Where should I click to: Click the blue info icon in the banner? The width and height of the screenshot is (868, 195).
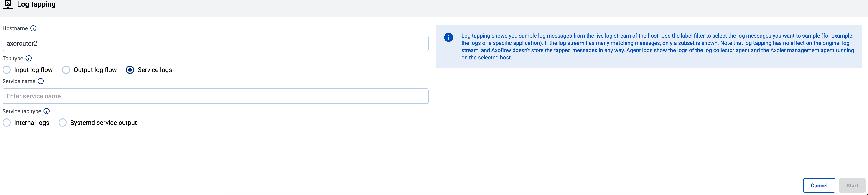[x=448, y=37]
